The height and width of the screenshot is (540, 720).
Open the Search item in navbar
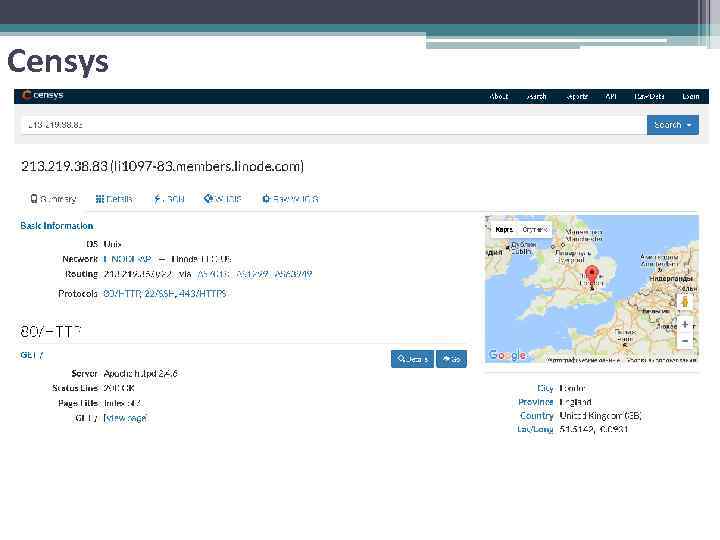pyautogui.click(x=536, y=96)
